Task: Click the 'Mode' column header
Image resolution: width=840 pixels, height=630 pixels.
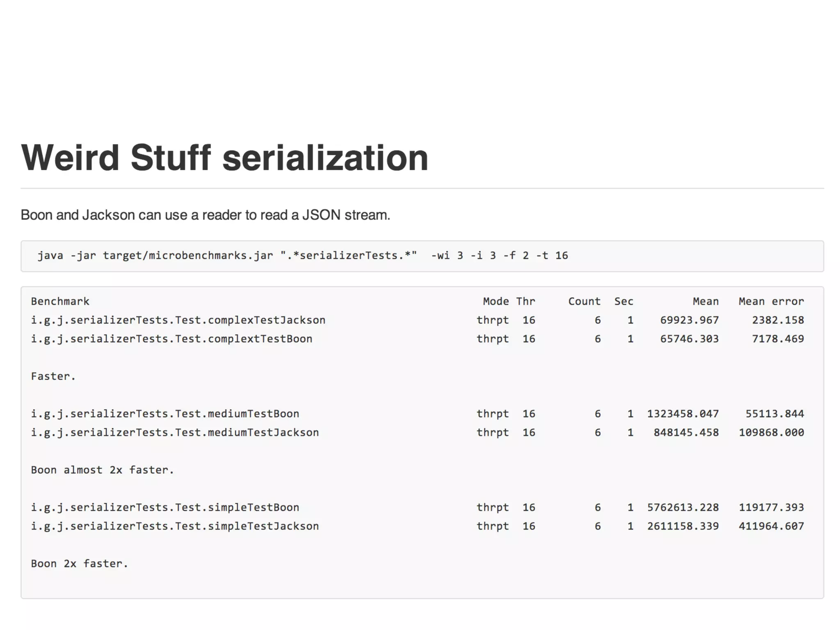Action: tap(495, 301)
